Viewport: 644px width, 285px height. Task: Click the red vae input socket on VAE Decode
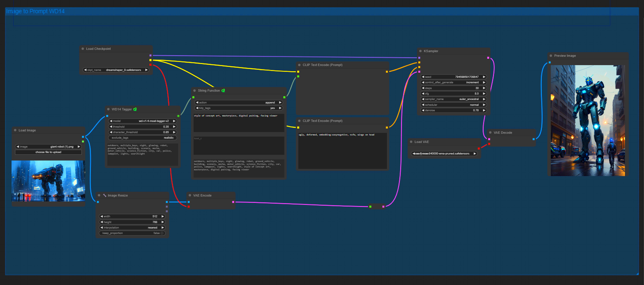[489, 144]
